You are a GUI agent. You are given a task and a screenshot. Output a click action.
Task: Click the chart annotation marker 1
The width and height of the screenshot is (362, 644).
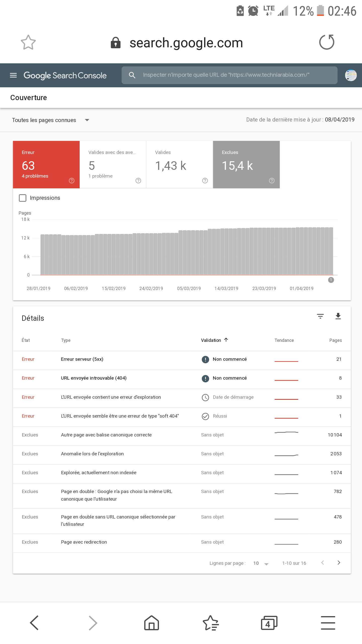331,280
